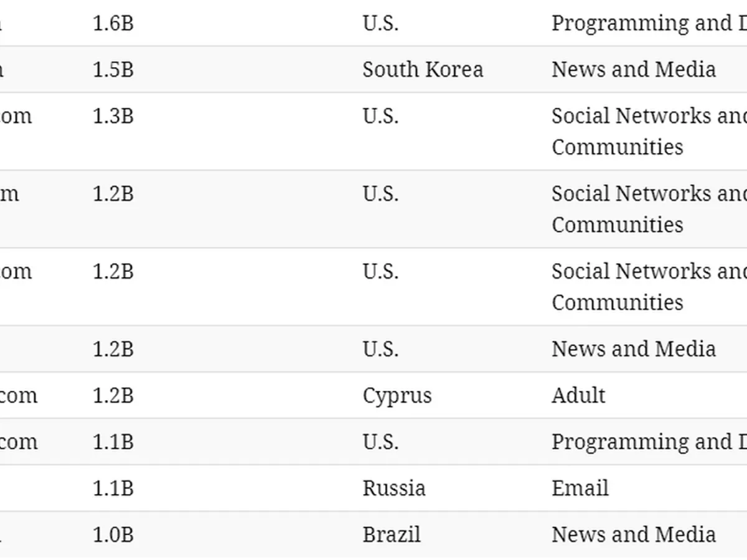The height and width of the screenshot is (560, 747).
Task: Click the Cyprus country cell
Action: 397,396
